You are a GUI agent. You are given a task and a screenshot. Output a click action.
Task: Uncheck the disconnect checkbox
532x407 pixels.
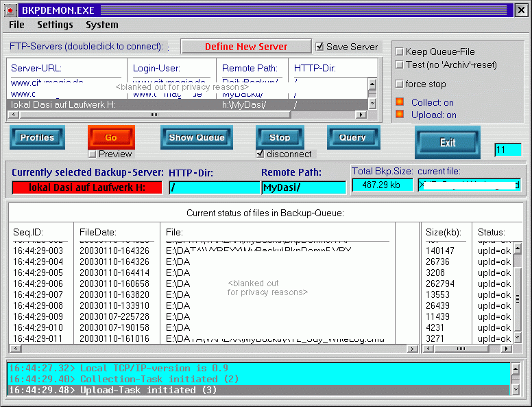[x=260, y=154]
